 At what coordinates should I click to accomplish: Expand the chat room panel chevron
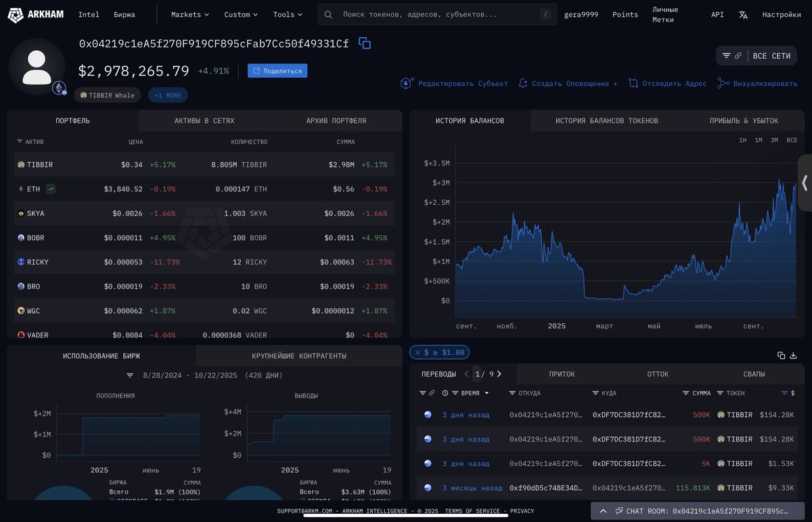tap(603, 511)
